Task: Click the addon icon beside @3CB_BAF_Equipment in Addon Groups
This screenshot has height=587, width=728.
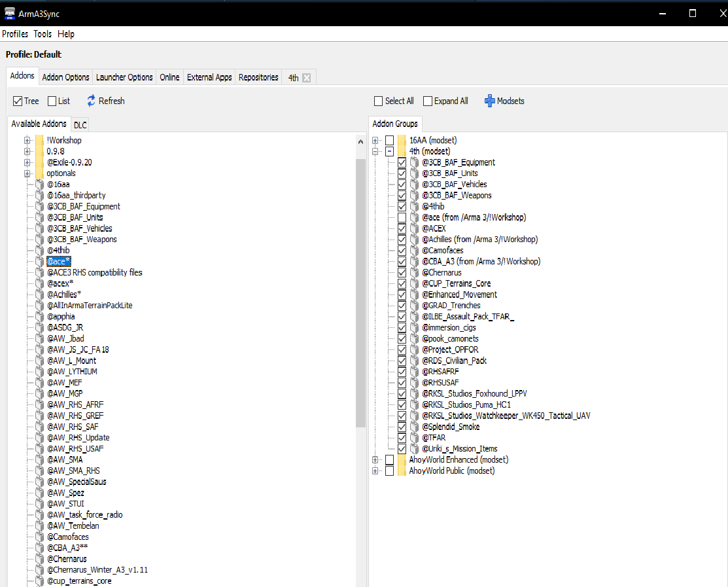Action: [415, 162]
